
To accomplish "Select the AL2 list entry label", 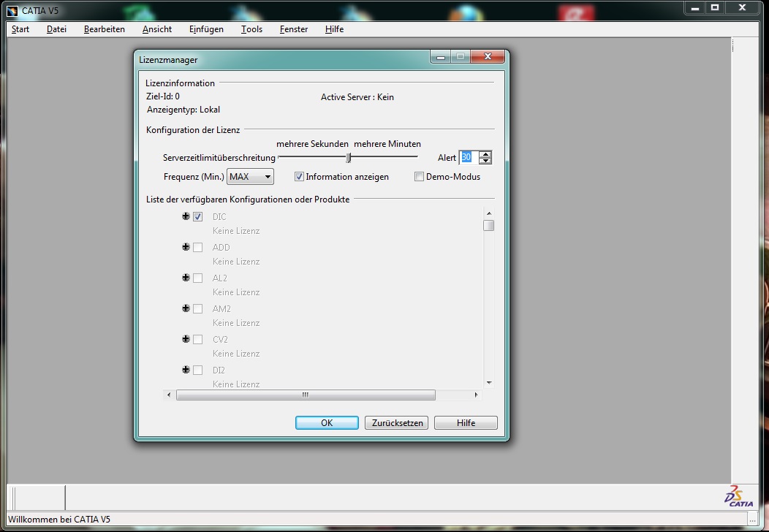I will pyautogui.click(x=220, y=278).
